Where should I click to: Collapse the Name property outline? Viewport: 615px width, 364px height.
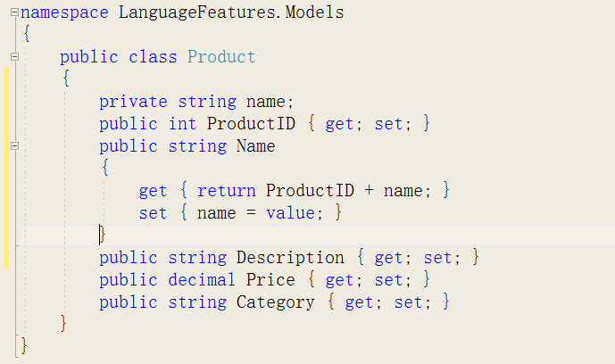[14, 145]
